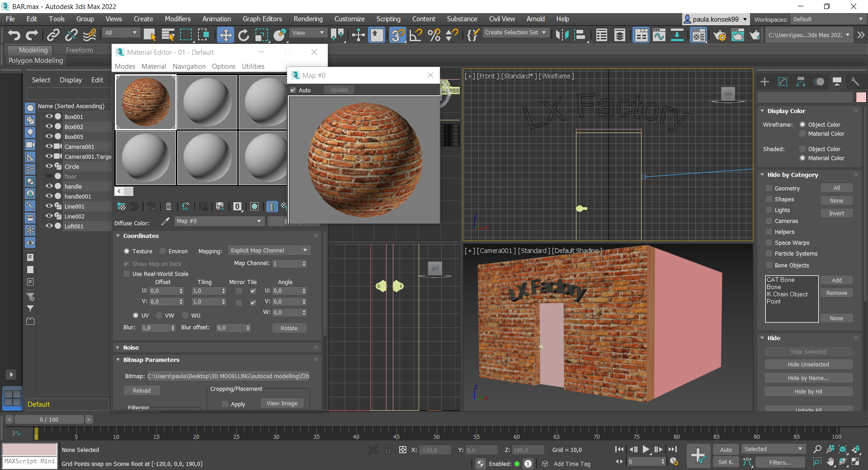Click the pink object color swatch
Image resolution: width=868 pixels, height=470 pixels.
[x=861, y=97]
